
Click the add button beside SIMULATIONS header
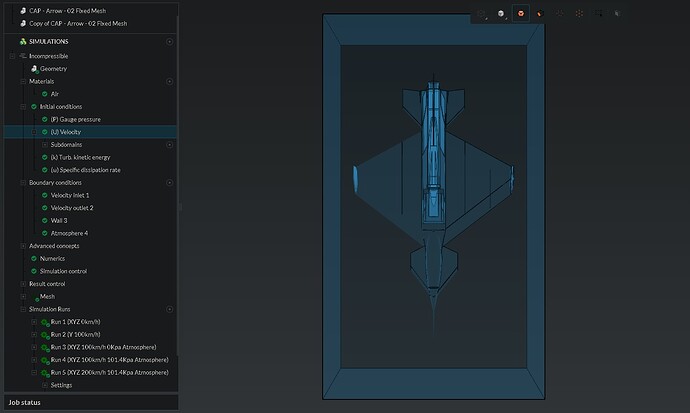click(169, 42)
